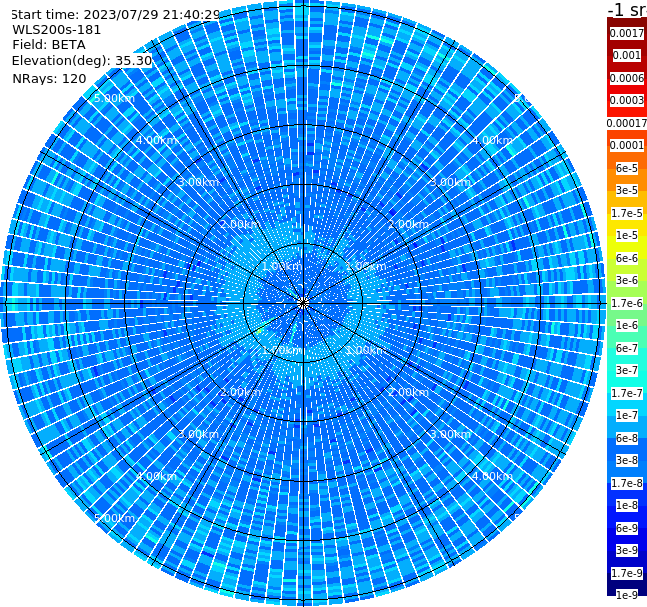The image size is (647, 607).
Task: Select the lower-left 3.00km ring label
Action: click(198, 434)
